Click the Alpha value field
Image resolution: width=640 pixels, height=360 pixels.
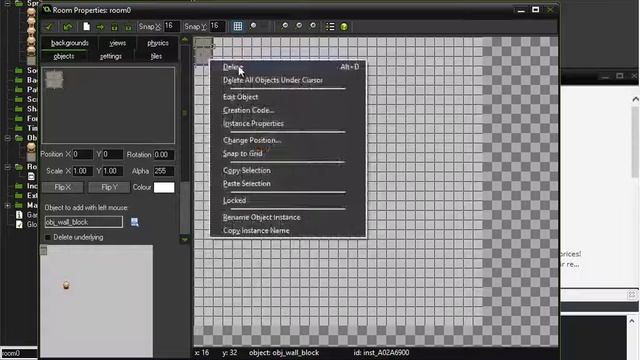point(164,171)
